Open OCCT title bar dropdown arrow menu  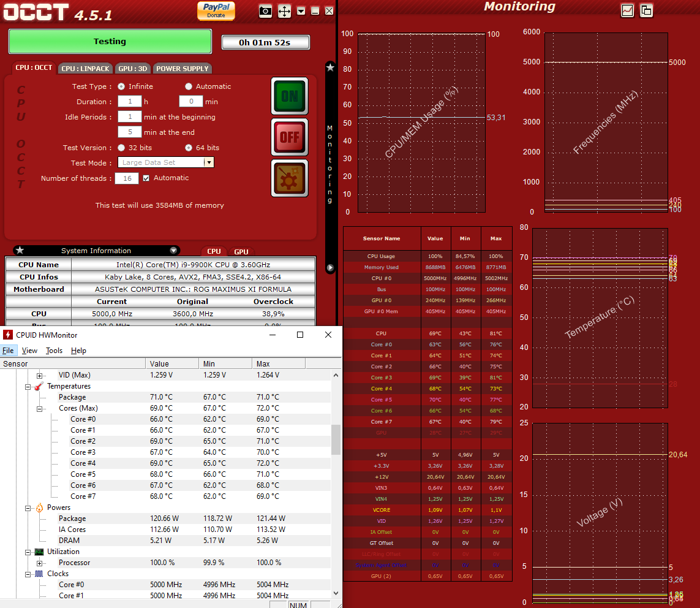click(301, 10)
